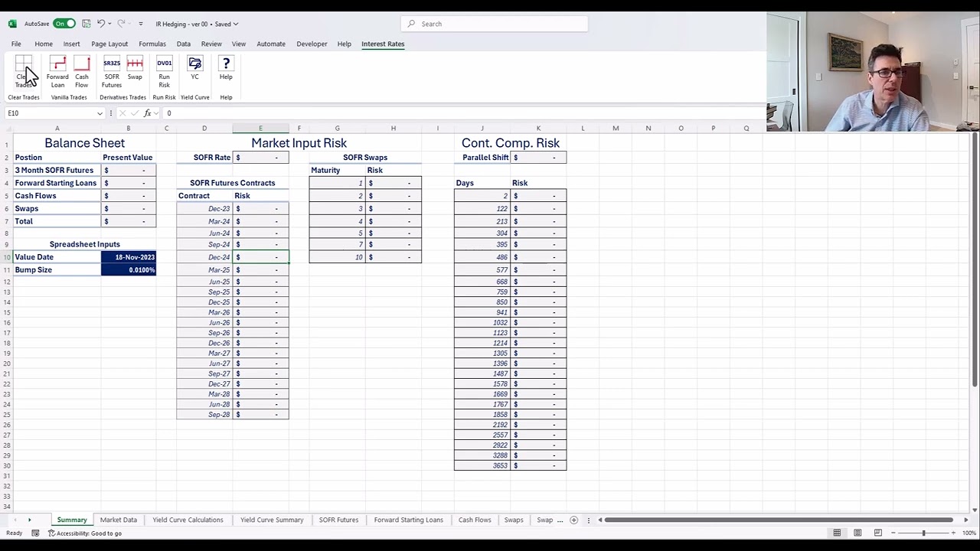The width and height of the screenshot is (980, 551).
Task: Switch to Page Break Preview view
Action: click(878, 533)
